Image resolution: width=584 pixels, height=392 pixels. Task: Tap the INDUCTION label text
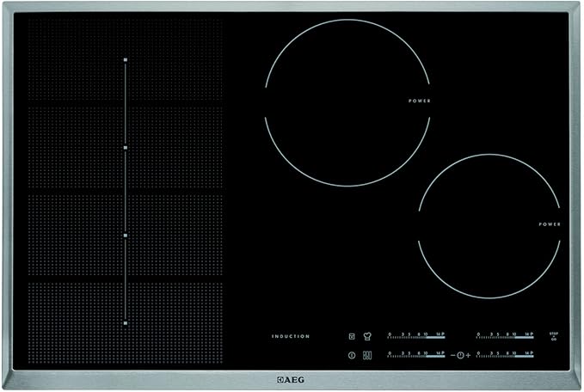tap(291, 336)
